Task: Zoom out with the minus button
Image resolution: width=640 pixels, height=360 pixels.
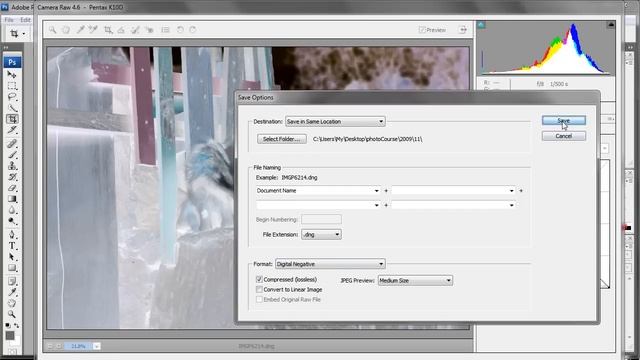Action: click(x=50, y=346)
